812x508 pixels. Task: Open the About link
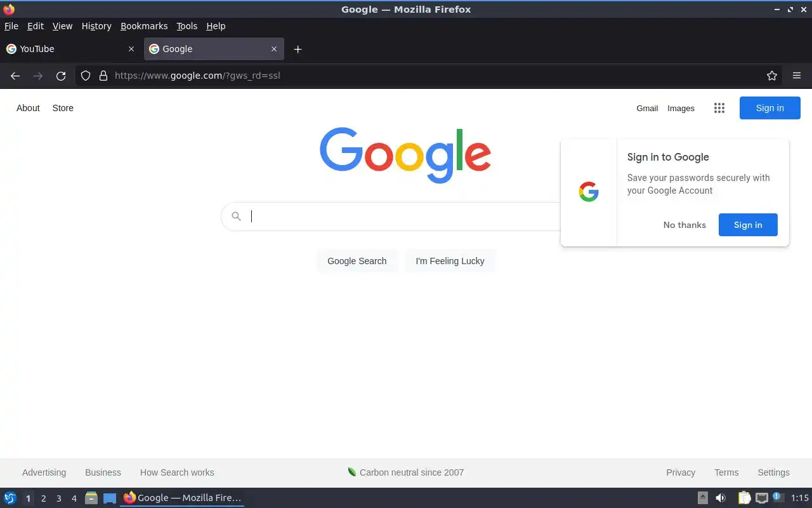tap(28, 108)
